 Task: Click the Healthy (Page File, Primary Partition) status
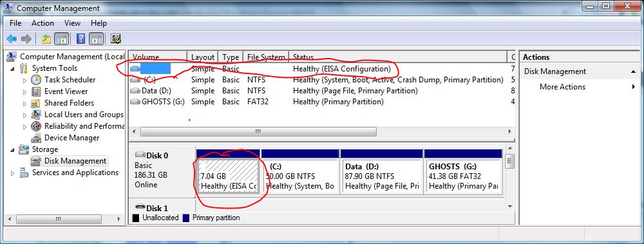(x=355, y=91)
